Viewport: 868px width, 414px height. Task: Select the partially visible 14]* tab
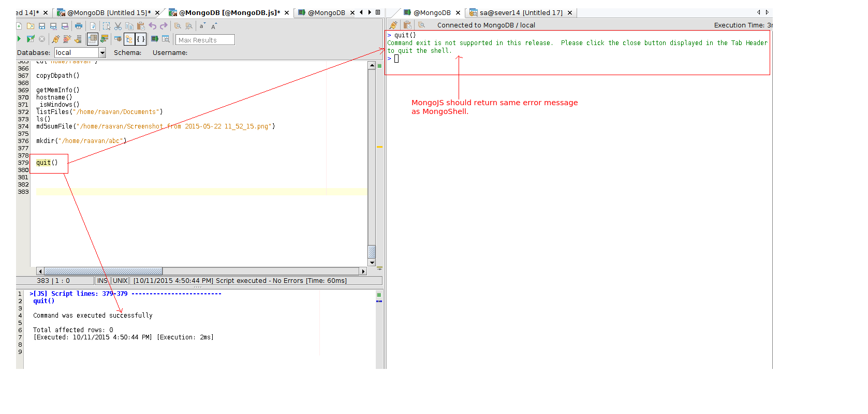[27, 12]
